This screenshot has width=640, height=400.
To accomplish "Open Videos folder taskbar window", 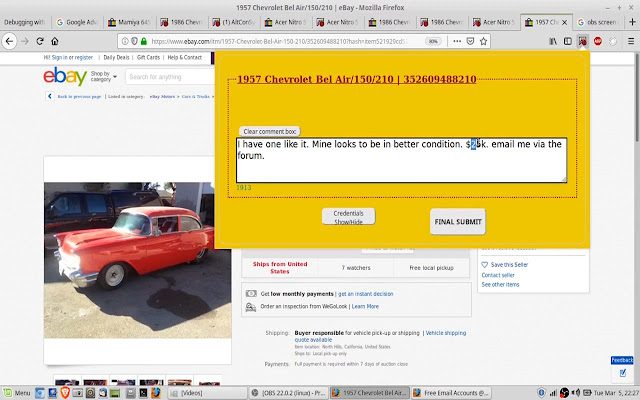I will tap(207, 393).
